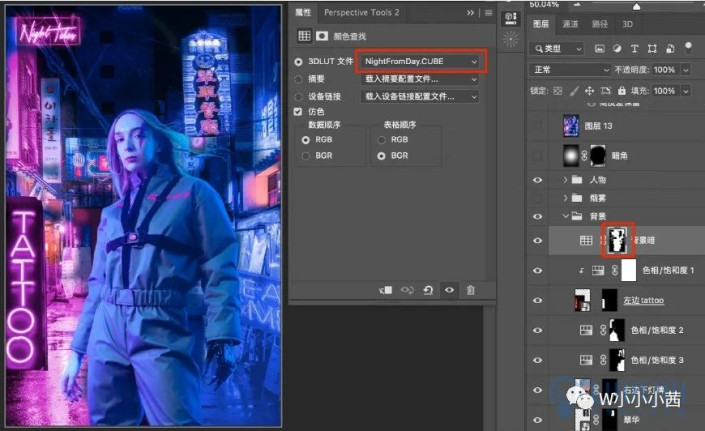
Task: Select the 3DLUT 文件 radio button
Action: coord(298,62)
